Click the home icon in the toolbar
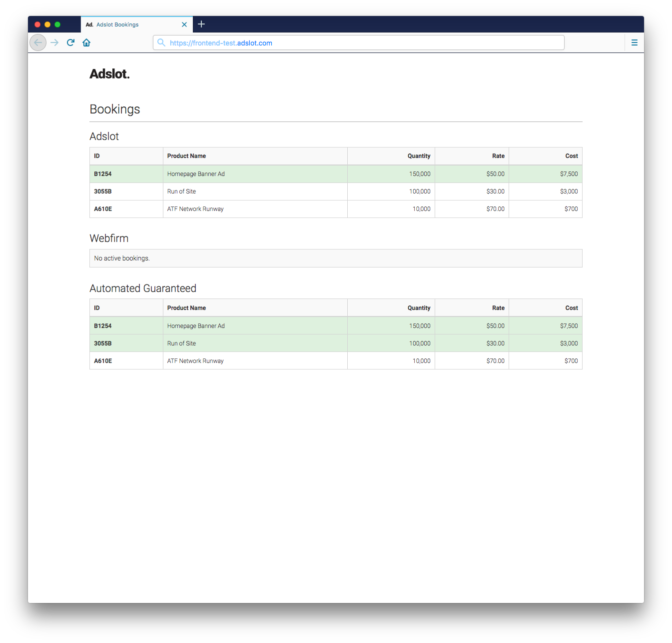Viewport: 672px width, 643px height. [86, 42]
